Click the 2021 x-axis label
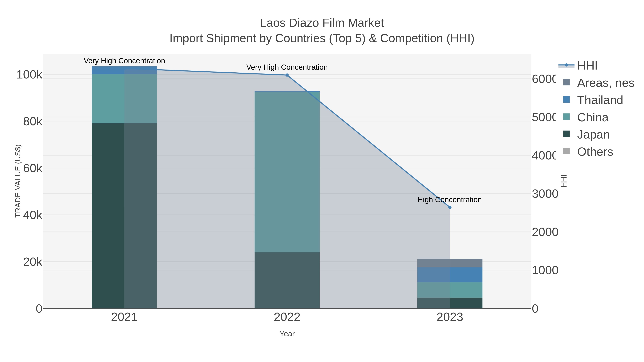This screenshot has height=362, width=644. (x=124, y=317)
